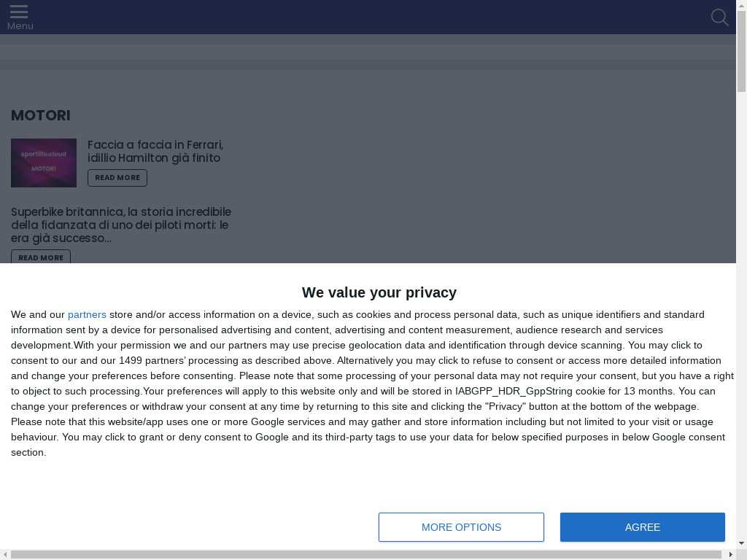
Task: Open the hamburger Menu icon
Action: tap(19, 12)
